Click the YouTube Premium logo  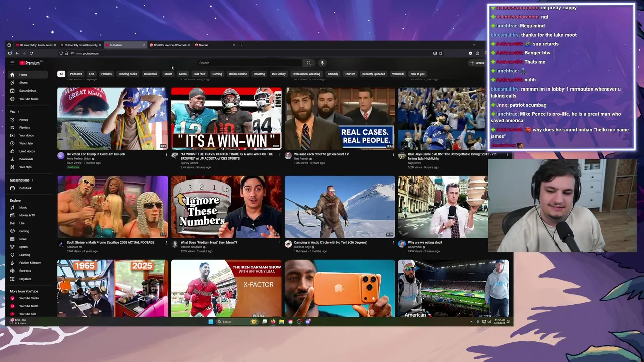(29, 63)
